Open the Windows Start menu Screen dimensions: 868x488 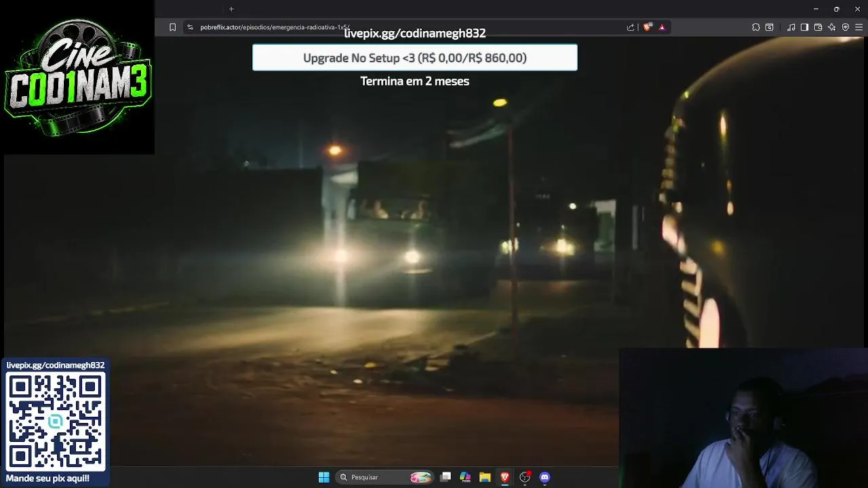(x=324, y=477)
